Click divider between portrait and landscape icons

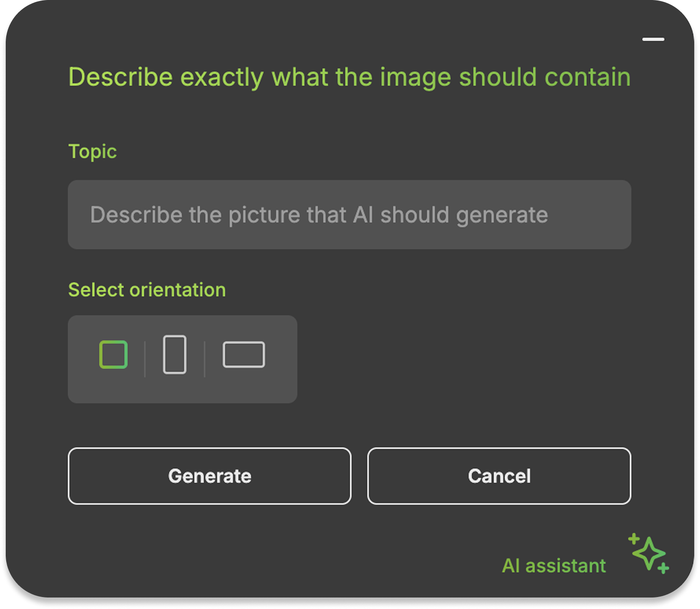click(x=205, y=359)
